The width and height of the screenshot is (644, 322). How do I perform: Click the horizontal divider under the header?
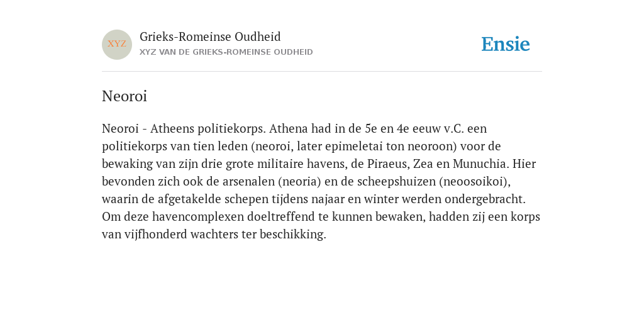tap(322, 72)
